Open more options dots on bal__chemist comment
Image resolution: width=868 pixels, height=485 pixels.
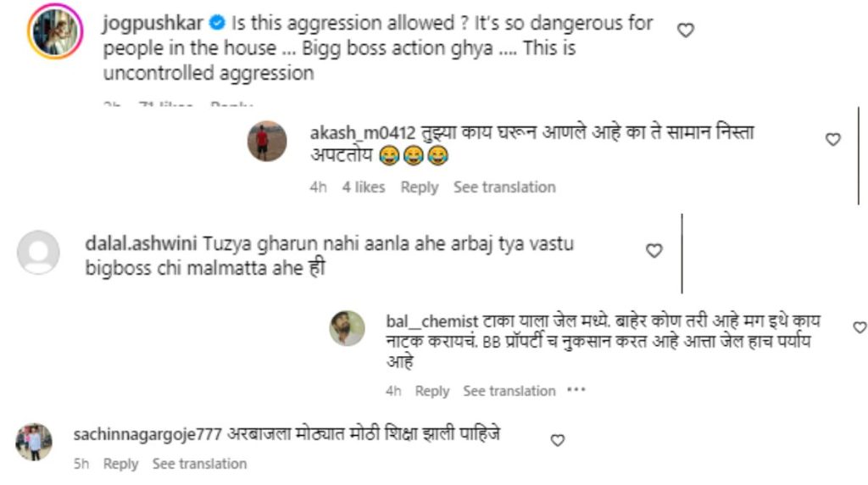pyautogui.click(x=576, y=390)
